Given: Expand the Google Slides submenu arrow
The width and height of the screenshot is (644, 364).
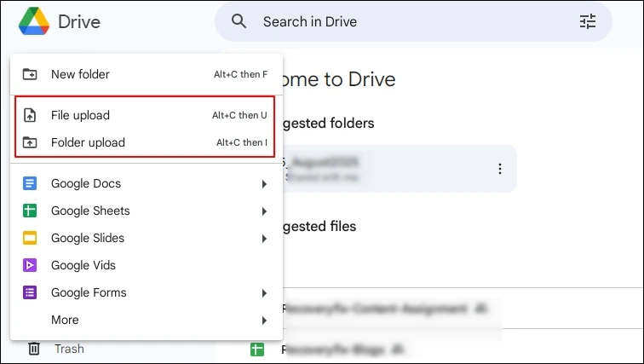Looking at the screenshot, I should 264,239.
